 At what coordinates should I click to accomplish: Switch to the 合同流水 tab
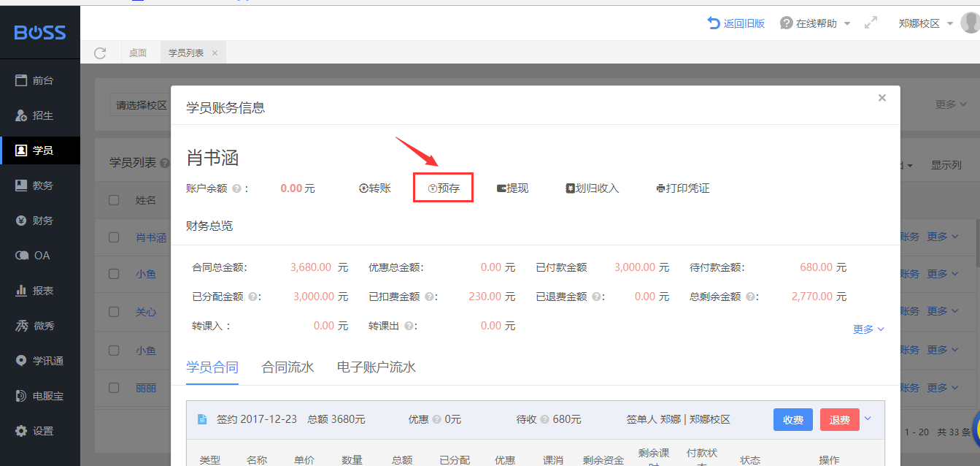coord(288,367)
